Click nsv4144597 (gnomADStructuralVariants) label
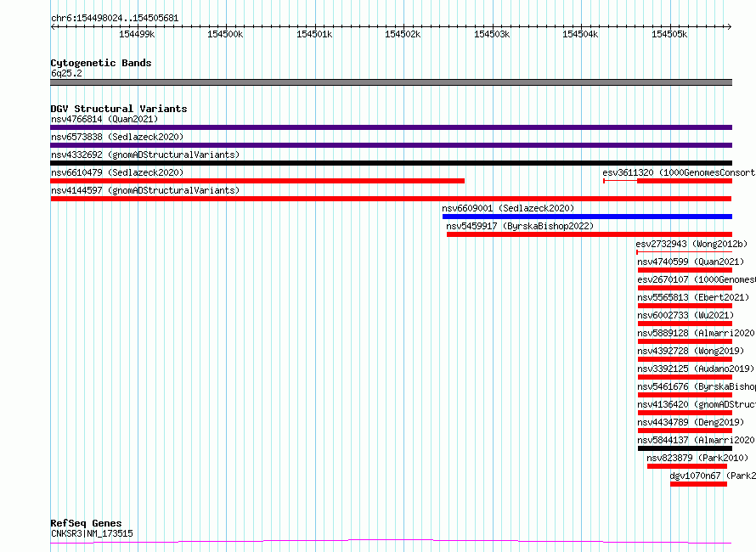756x552 pixels. coord(145,190)
